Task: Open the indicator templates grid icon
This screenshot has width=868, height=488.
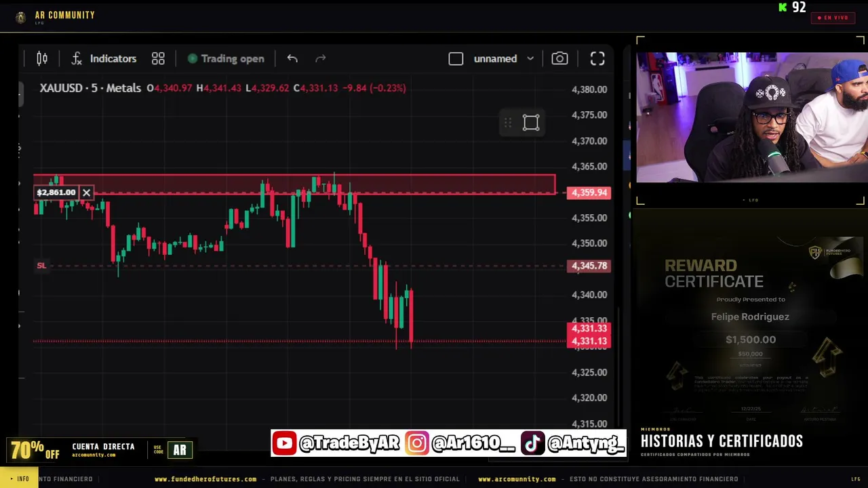Action: click(x=158, y=59)
